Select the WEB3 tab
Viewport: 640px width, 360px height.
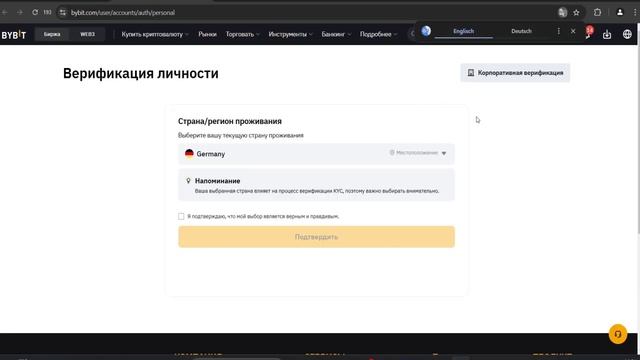pos(87,34)
